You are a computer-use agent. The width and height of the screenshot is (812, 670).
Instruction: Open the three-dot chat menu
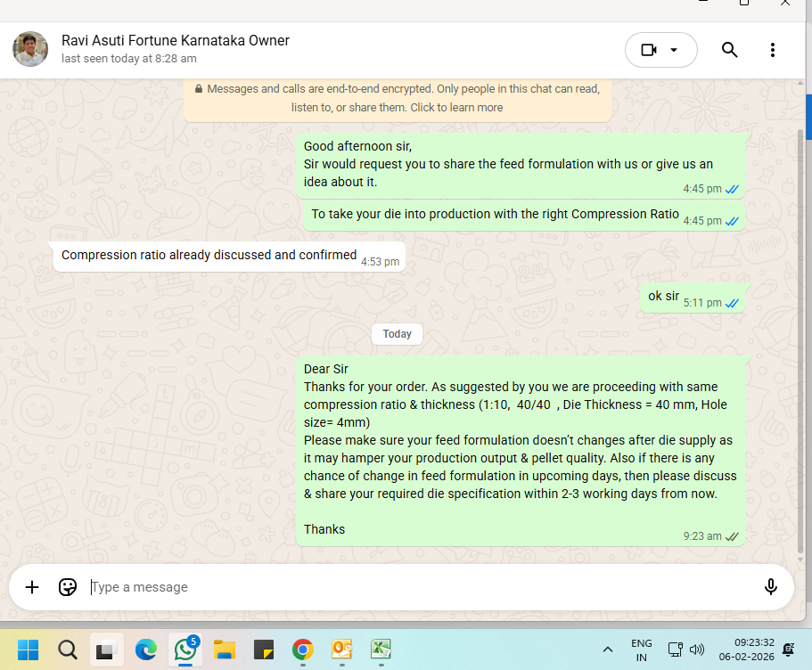[x=772, y=50]
